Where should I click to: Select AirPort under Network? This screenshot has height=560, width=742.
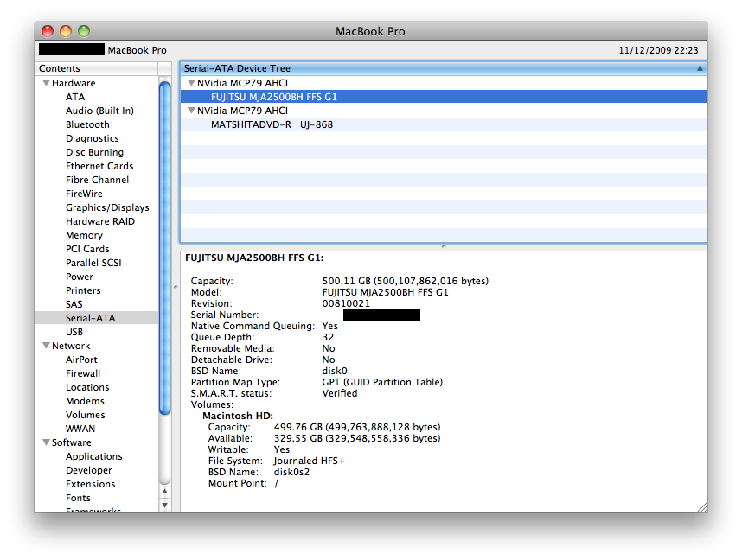[81, 360]
